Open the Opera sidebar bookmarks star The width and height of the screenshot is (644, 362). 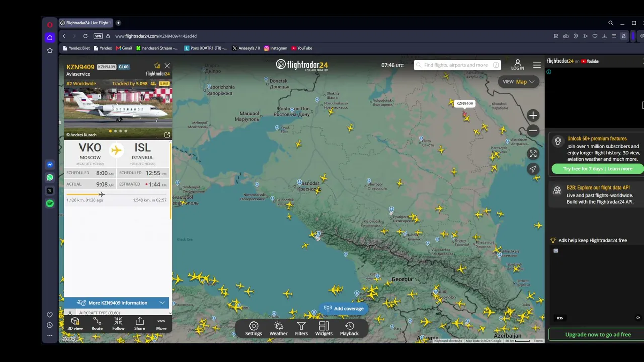pos(50,50)
